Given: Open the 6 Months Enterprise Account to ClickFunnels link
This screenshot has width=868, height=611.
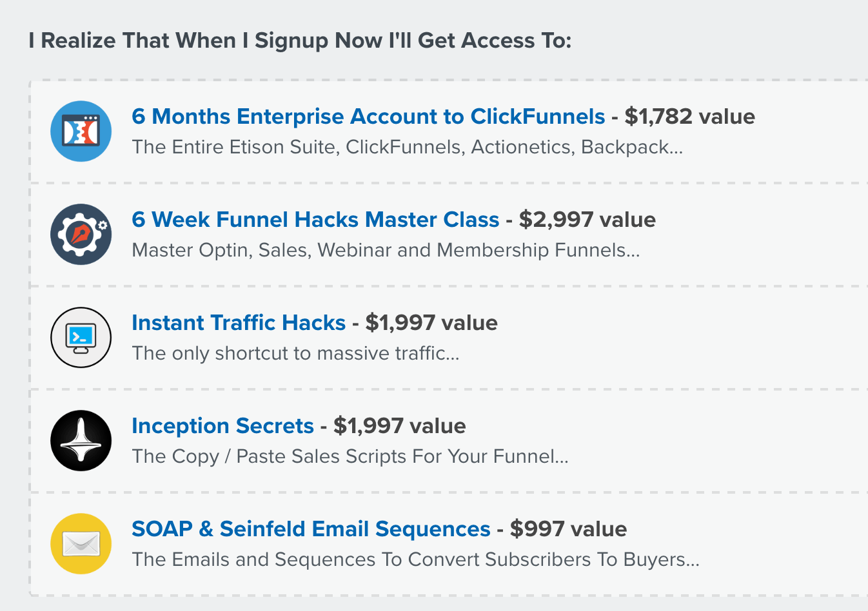Looking at the screenshot, I should click(368, 117).
